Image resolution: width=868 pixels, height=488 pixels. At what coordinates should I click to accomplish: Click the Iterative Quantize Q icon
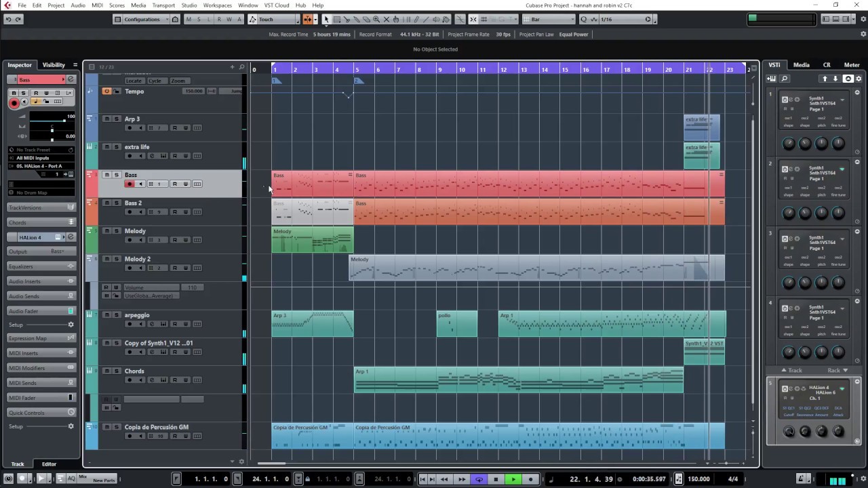click(583, 19)
